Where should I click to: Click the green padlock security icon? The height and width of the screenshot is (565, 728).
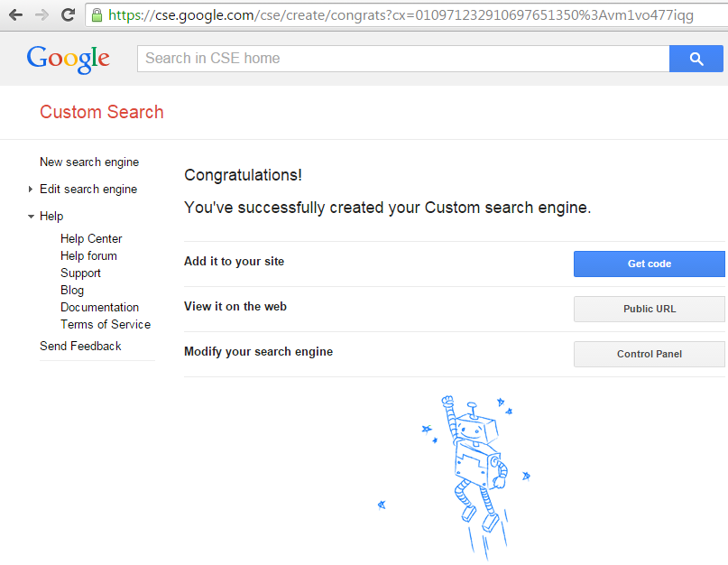click(97, 15)
